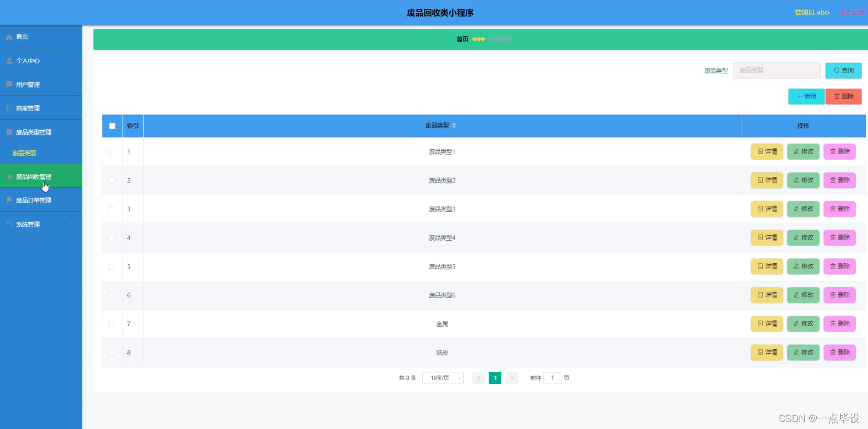The height and width of the screenshot is (429, 868).
Task: Click pink 删除 for row 废品类型4
Action: pos(840,238)
